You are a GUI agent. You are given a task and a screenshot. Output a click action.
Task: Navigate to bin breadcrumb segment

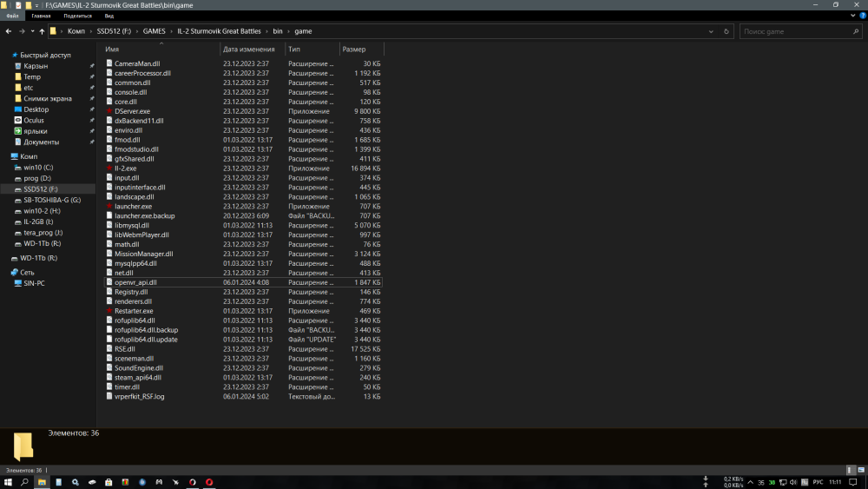click(x=278, y=31)
